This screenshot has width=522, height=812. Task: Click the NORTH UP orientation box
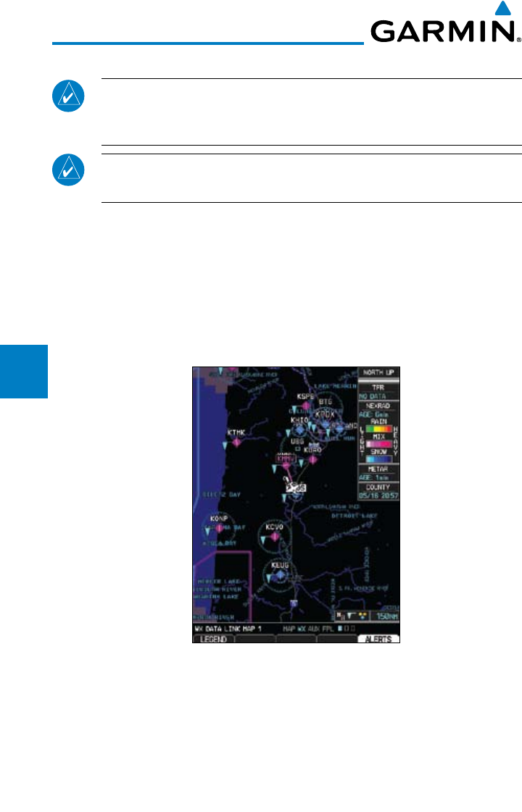click(x=378, y=372)
